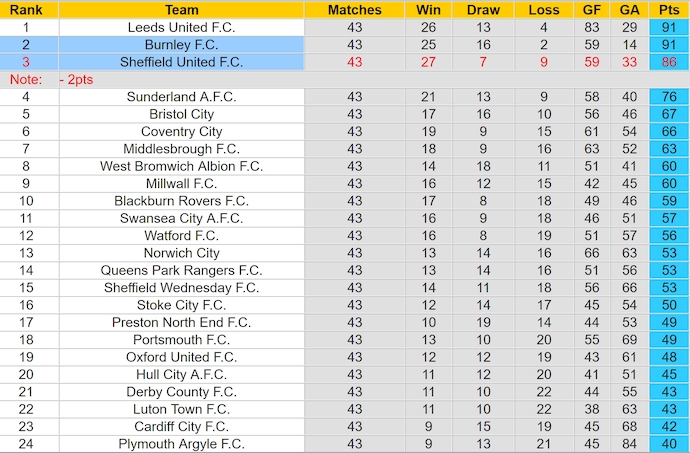
Task: Open Plymouth Argyle F.C. team entry
Action: 181,444
